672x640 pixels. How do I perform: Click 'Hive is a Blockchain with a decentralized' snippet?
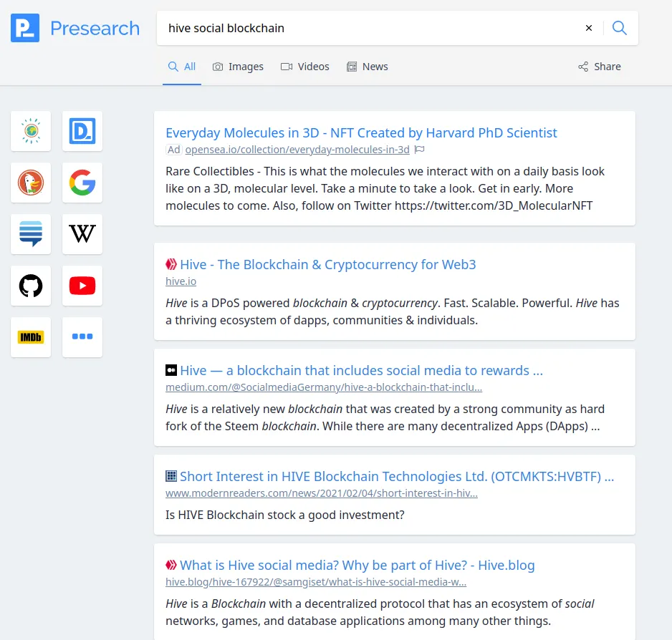(380, 613)
